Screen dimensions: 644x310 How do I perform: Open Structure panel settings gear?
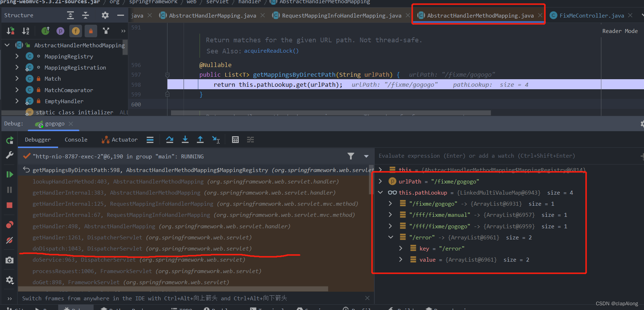point(105,15)
